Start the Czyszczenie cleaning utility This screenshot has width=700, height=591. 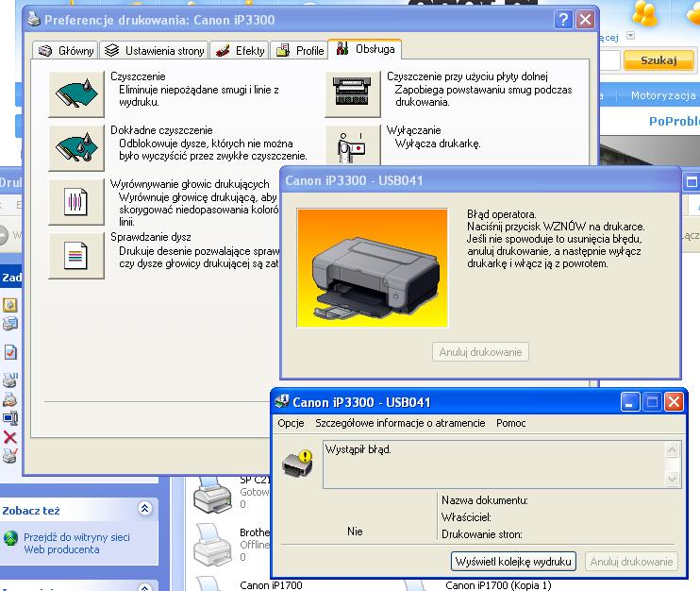(75, 93)
